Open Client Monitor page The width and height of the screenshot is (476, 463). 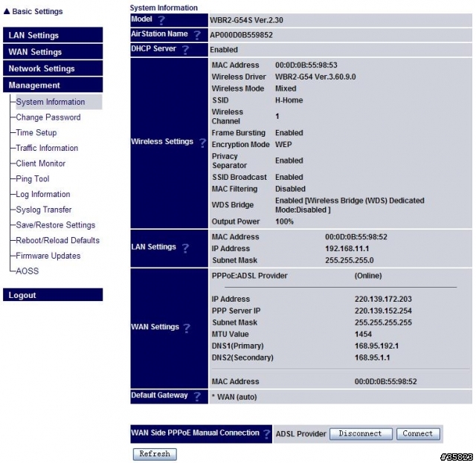(x=41, y=163)
